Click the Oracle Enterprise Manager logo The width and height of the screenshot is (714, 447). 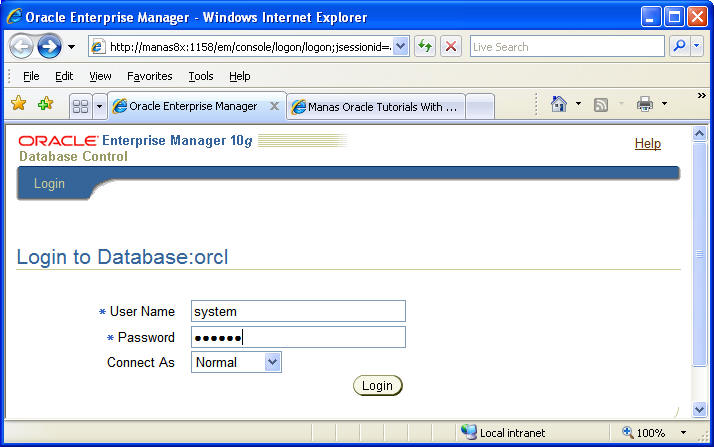click(x=136, y=141)
